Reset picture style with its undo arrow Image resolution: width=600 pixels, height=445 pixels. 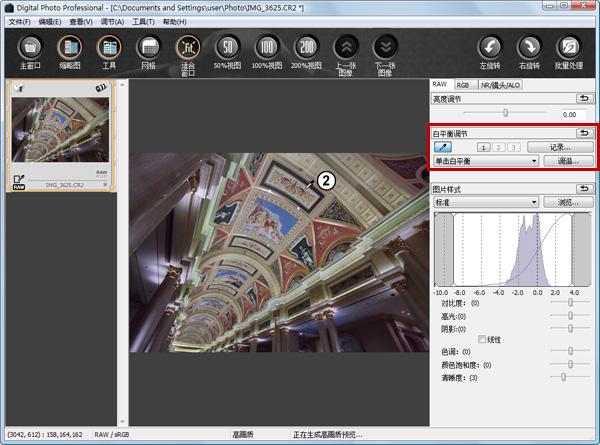pos(585,189)
